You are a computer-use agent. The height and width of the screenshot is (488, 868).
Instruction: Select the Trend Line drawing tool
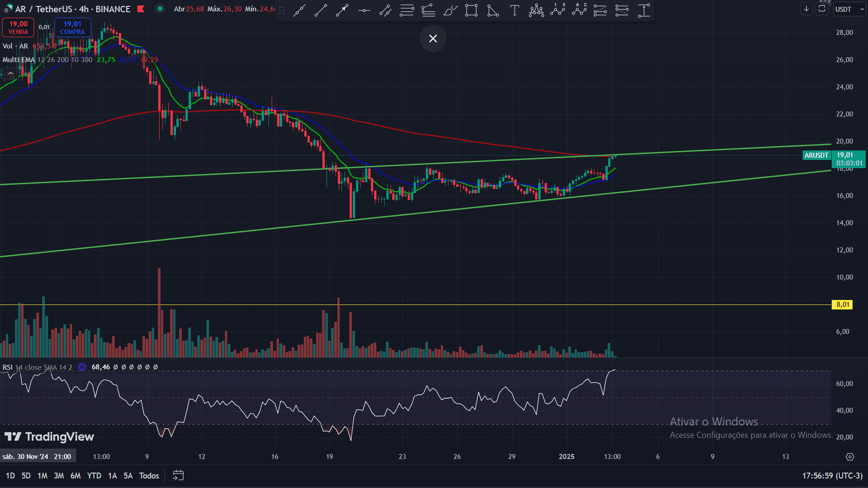321,10
